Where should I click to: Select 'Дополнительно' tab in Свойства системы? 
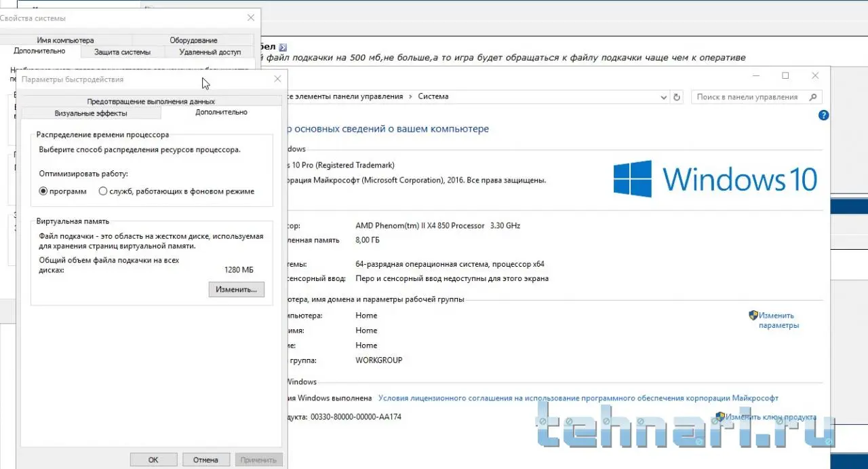(39, 51)
